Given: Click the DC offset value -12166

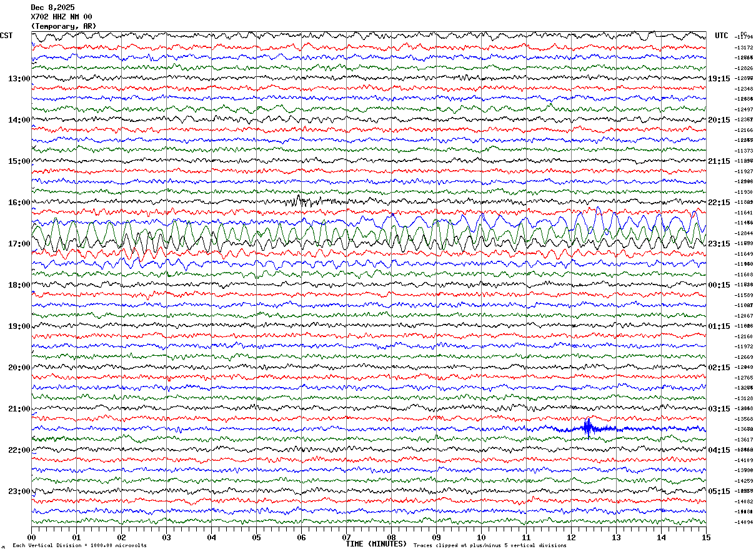Looking at the screenshot, I should click(x=744, y=130).
